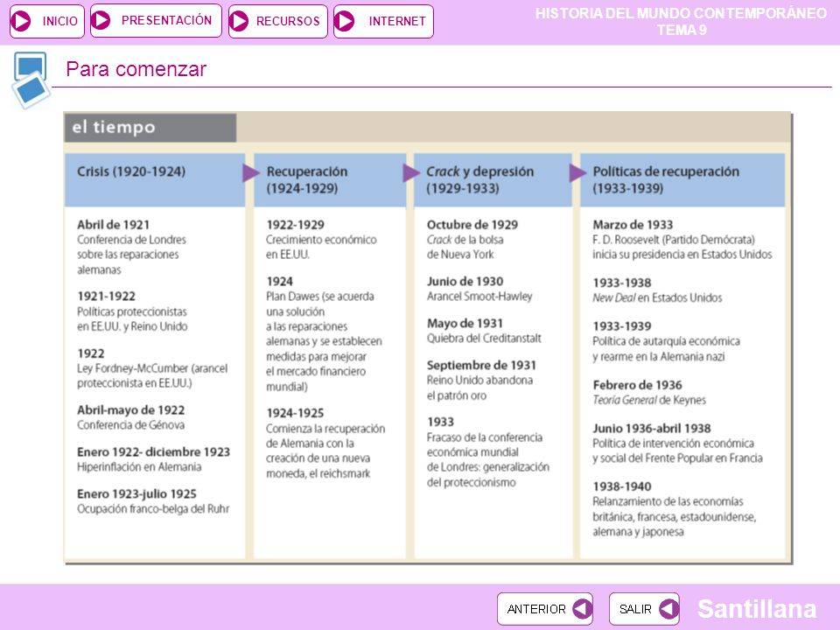Click 'Crecimiento económico' text
840x630 pixels.
(321, 240)
